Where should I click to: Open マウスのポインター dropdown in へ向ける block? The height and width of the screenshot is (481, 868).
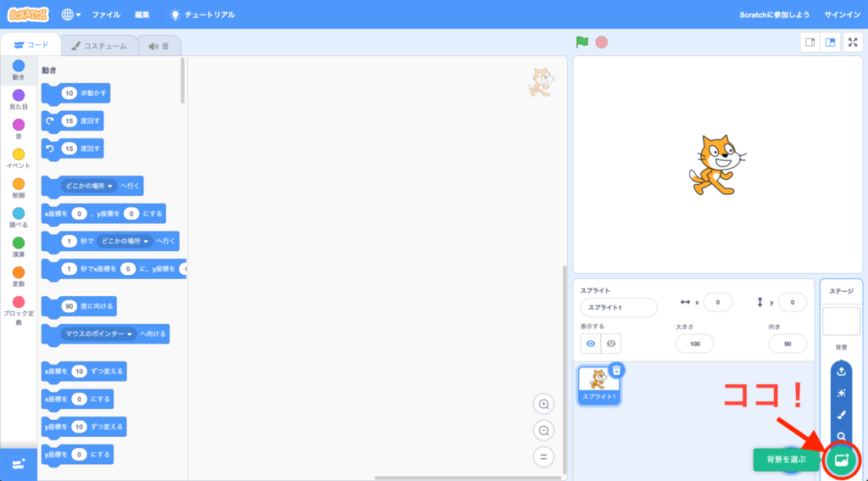(98, 334)
